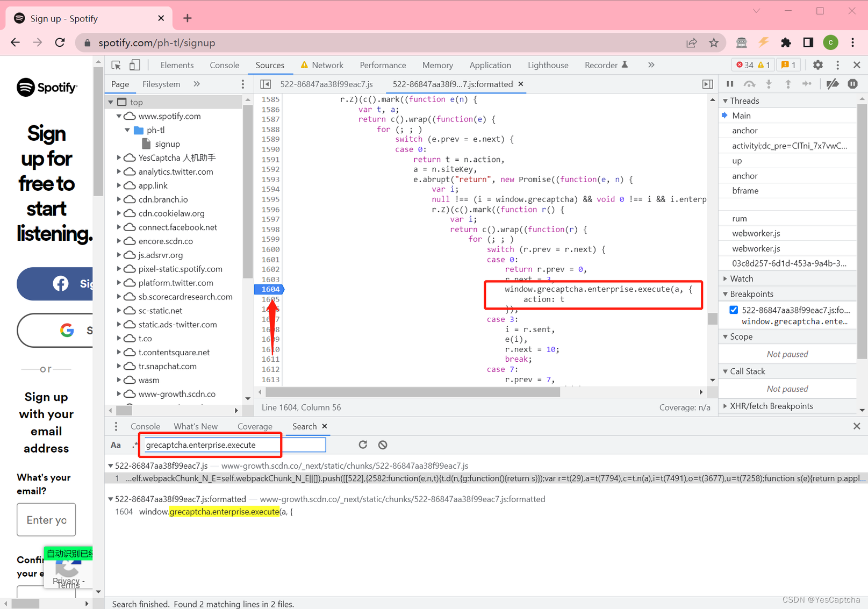Expand the analytics.twitter.com tree node
868x609 pixels.
pos(119,171)
